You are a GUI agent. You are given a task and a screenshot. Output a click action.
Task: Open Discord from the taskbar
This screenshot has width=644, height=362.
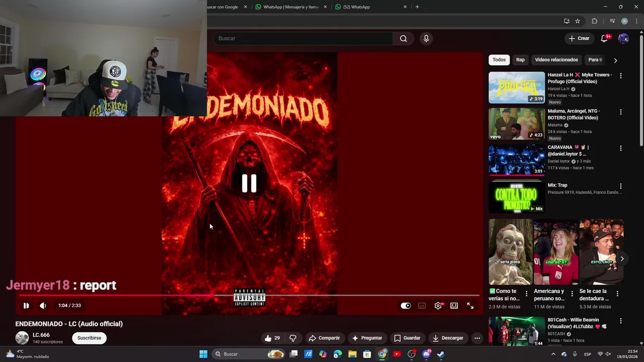pos(427,354)
